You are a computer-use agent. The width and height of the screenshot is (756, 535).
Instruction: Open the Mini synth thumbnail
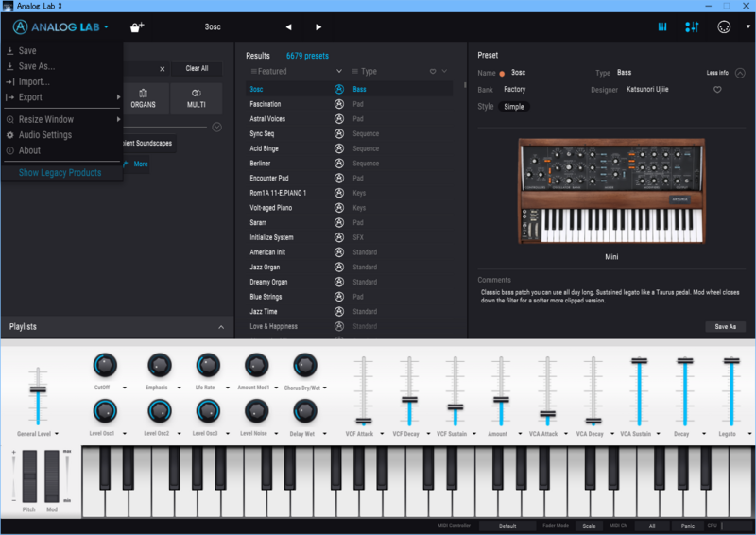tap(611, 191)
